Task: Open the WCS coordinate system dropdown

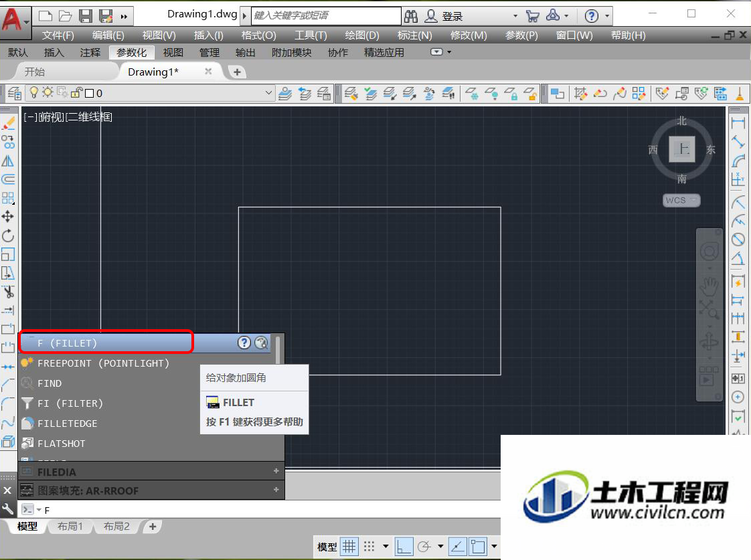Action: click(x=681, y=200)
